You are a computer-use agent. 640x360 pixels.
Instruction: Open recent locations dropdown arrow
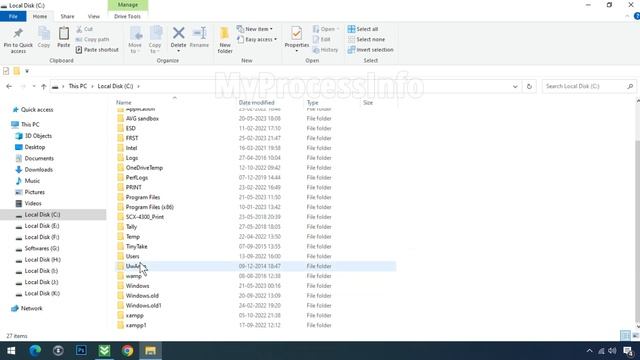click(33, 86)
